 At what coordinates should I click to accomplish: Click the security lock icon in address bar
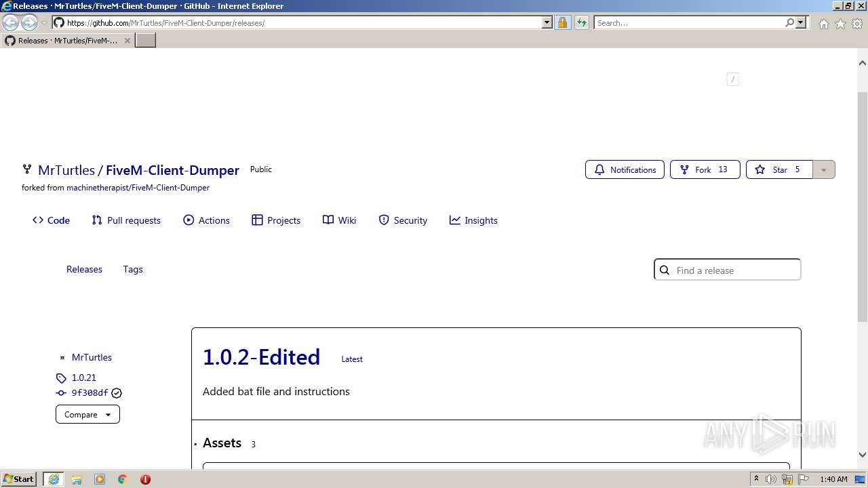(x=562, y=22)
